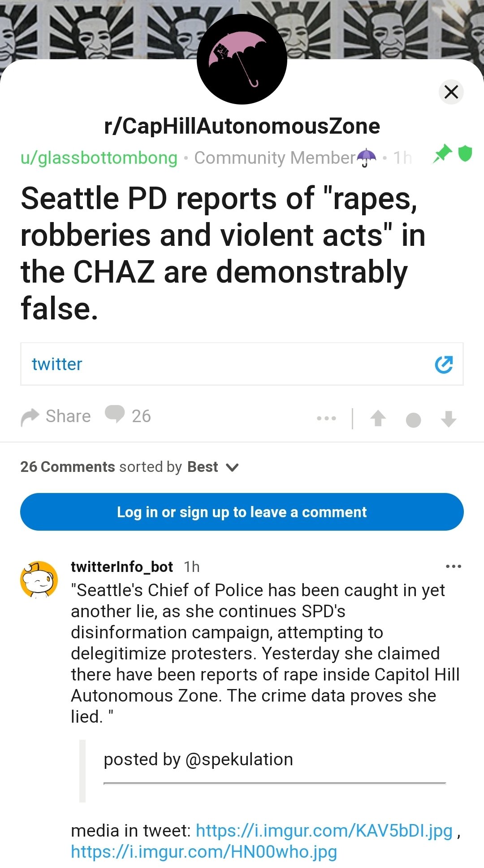
Task: Open the post's three-dot options menu
Action: click(326, 418)
